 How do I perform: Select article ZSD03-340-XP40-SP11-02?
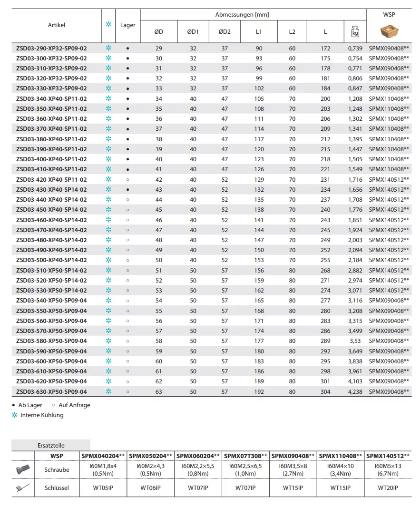(x=51, y=98)
